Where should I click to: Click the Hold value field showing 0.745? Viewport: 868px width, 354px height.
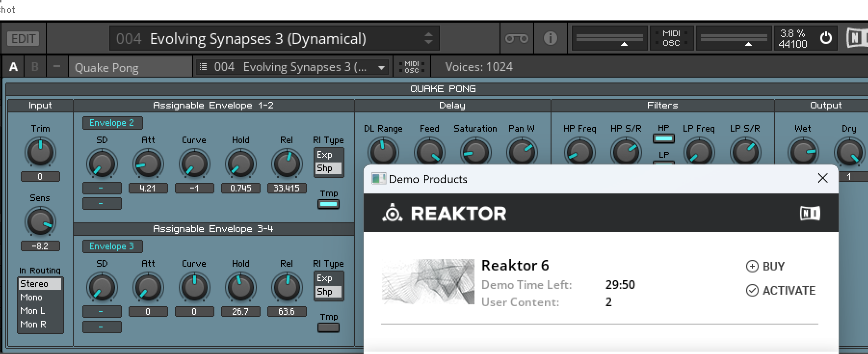tap(240, 188)
